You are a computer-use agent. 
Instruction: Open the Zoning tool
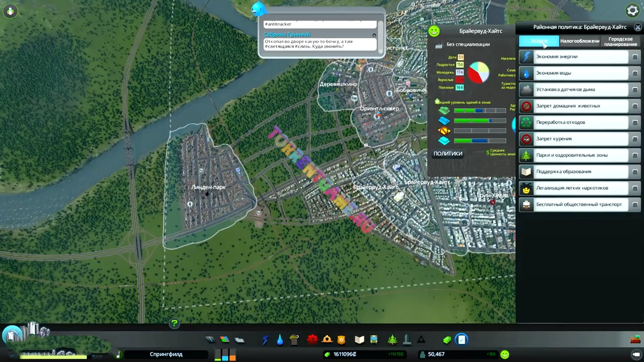click(x=224, y=340)
